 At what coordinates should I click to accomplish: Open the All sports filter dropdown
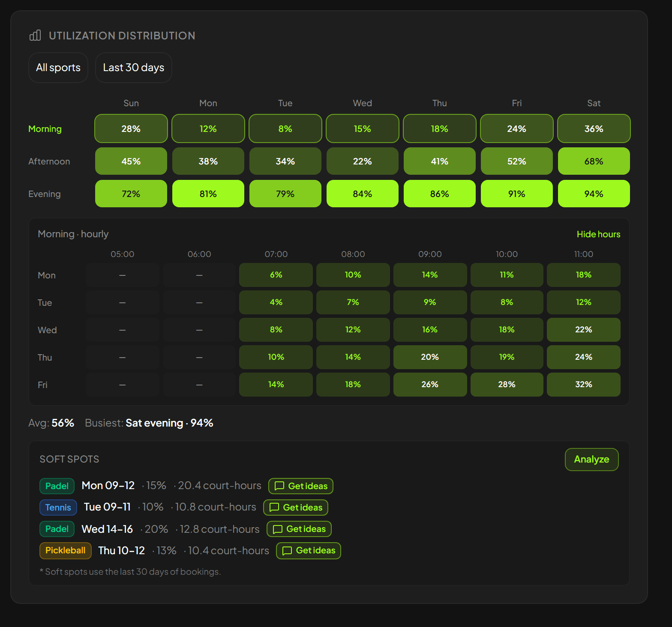click(58, 68)
